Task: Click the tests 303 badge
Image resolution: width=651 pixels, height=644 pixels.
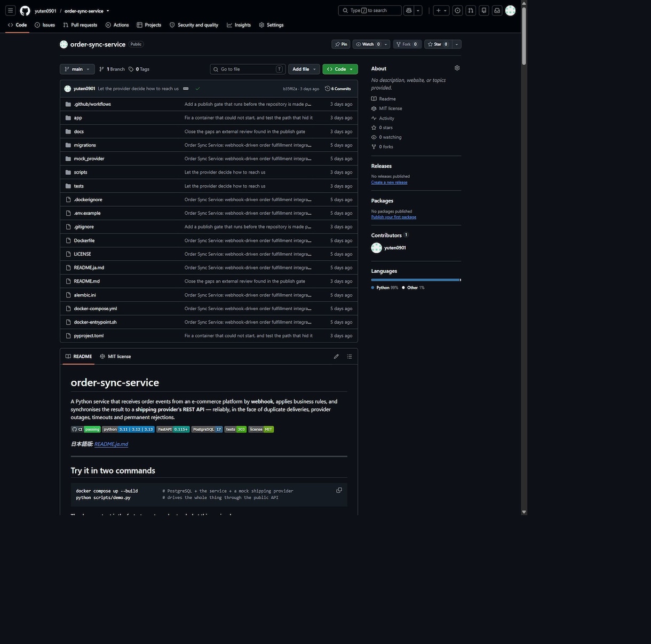Action: coord(235,429)
